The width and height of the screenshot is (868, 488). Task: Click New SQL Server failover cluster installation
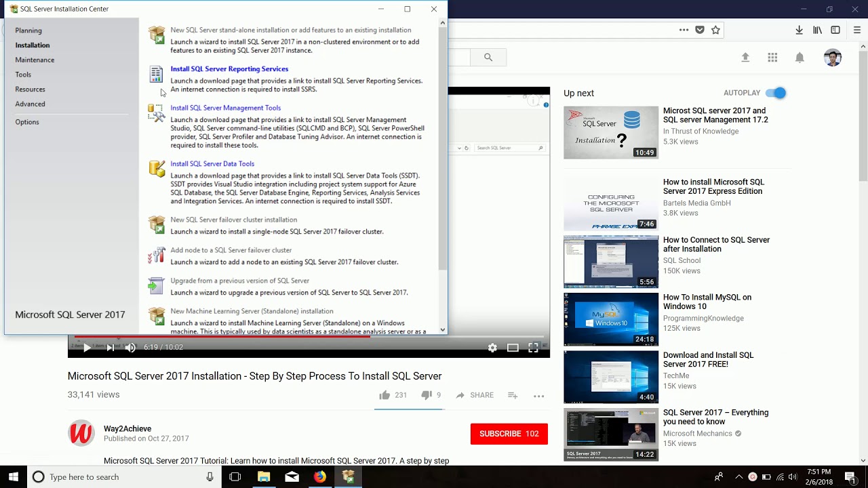233,220
